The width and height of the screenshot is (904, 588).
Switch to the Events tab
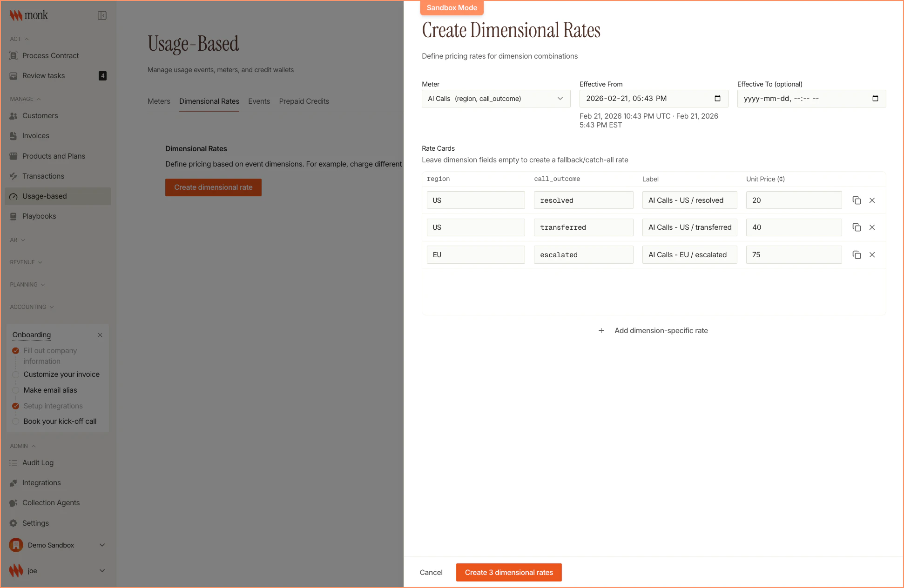pyautogui.click(x=259, y=101)
